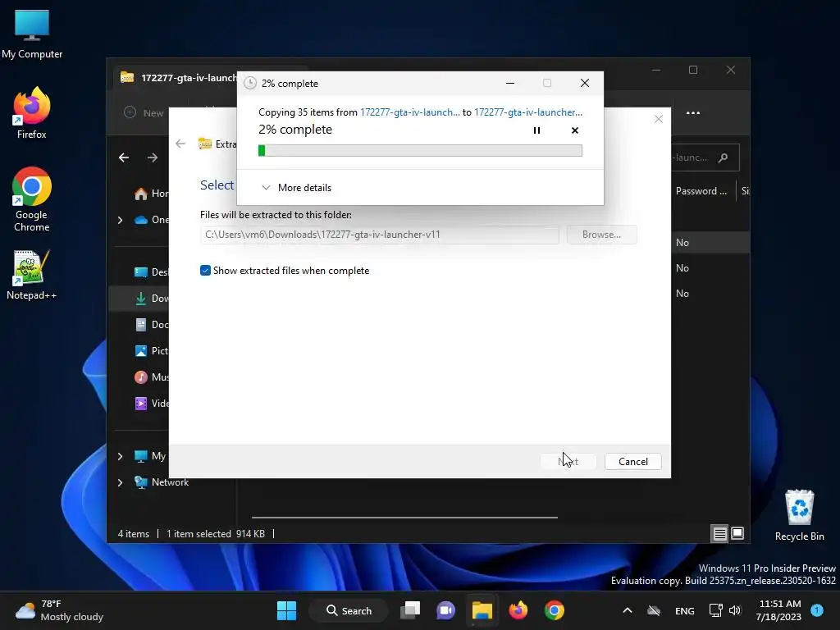840x630 pixels.
Task: Expand My Computer tree node
Action: point(120,456)
